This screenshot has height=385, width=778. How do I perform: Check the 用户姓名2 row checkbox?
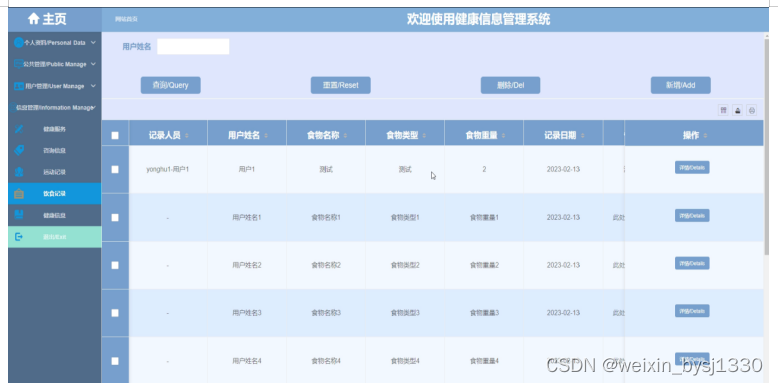tap(115, 265)
